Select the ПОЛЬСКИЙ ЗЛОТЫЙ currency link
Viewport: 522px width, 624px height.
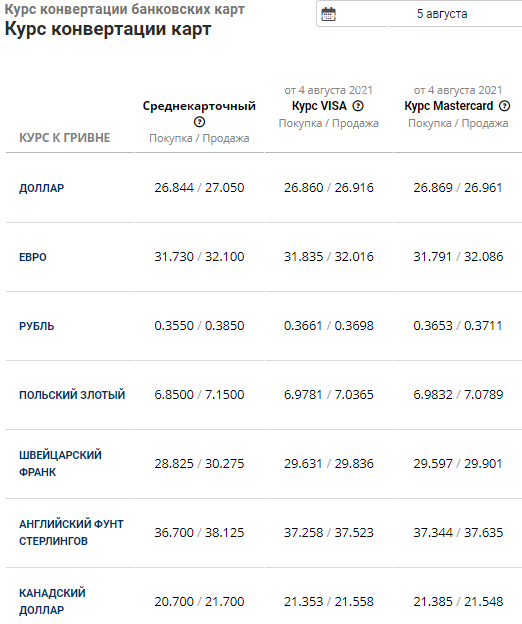[x=72, y=395]
